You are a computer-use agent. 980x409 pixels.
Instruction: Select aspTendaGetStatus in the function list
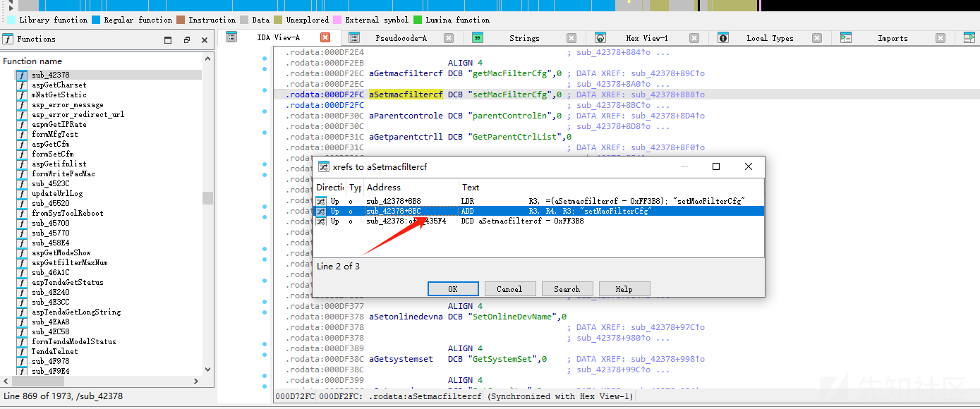68,282
